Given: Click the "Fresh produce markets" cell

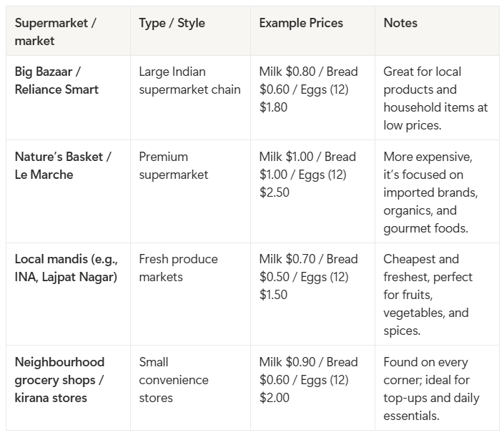Looking at the screenshot, I should click(x=178, y=268).
